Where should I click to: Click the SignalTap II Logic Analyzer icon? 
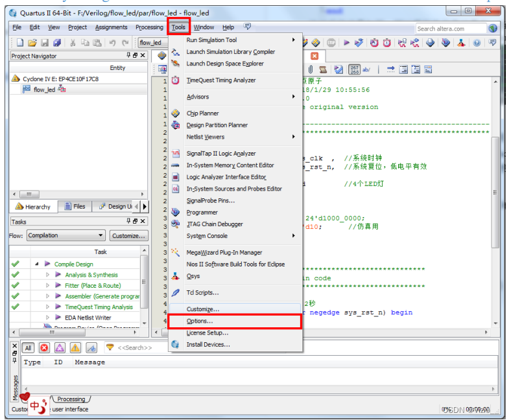point(175,154)
